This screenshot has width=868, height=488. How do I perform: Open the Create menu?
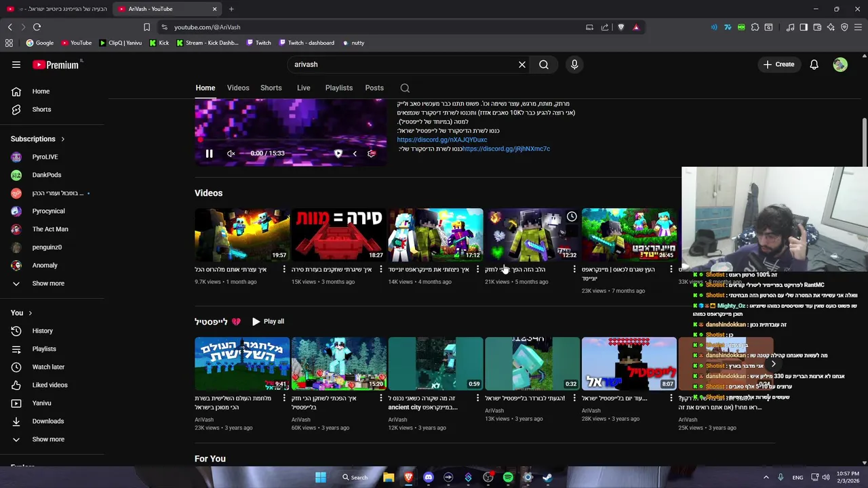[x=778, y=64]
